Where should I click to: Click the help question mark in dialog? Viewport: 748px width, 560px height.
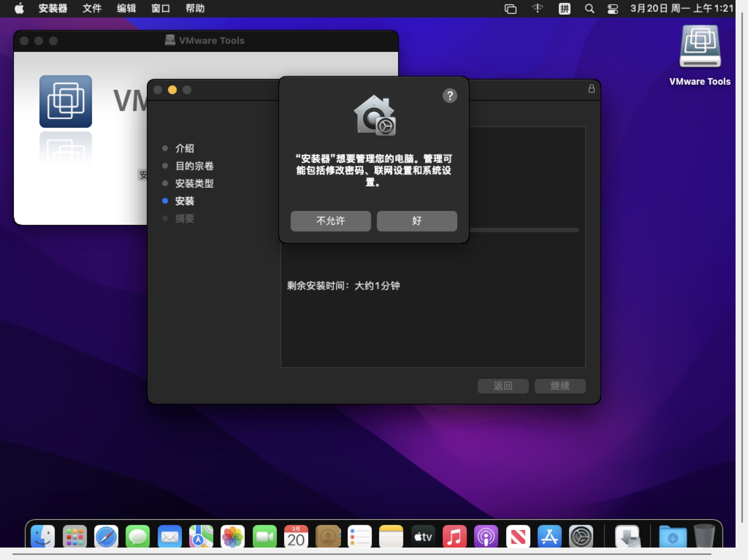coord(450,96)
